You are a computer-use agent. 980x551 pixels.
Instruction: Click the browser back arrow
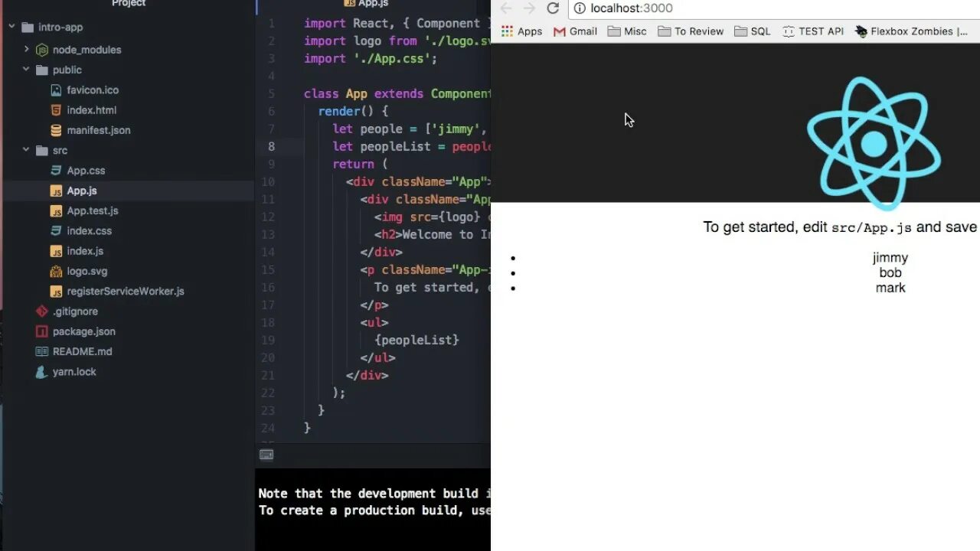tap(506, 8)
